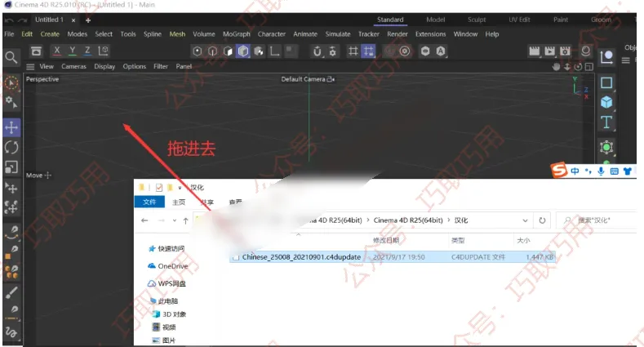Image resolution: width=644 pixels, height=347 pixels.
Task: Switch to Polygons mode icon
Action: click(228, 51)
